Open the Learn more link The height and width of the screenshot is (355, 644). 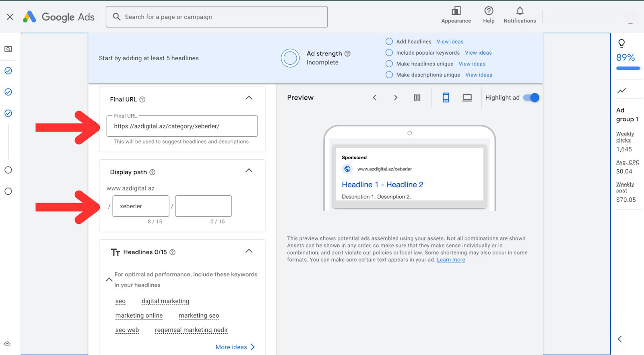click(451, 260)
